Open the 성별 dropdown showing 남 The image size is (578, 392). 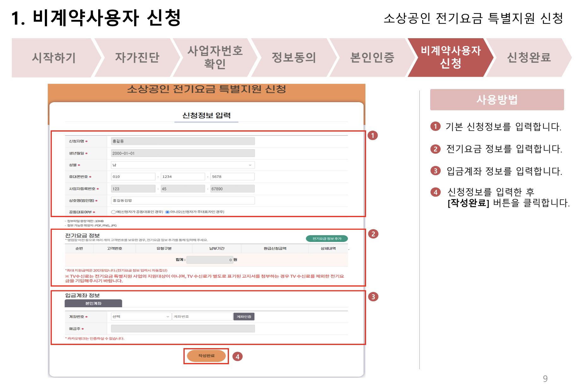183,165
